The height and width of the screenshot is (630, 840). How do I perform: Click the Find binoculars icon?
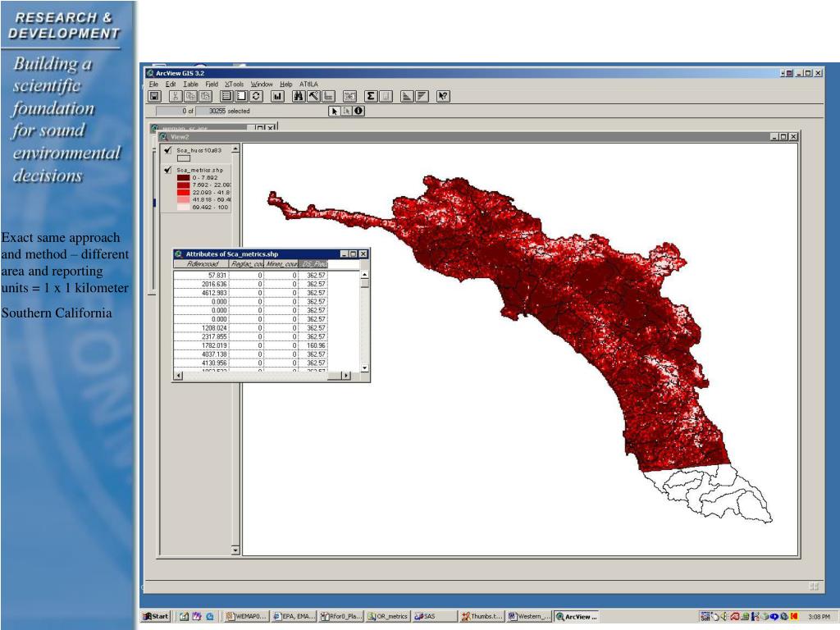299,97
